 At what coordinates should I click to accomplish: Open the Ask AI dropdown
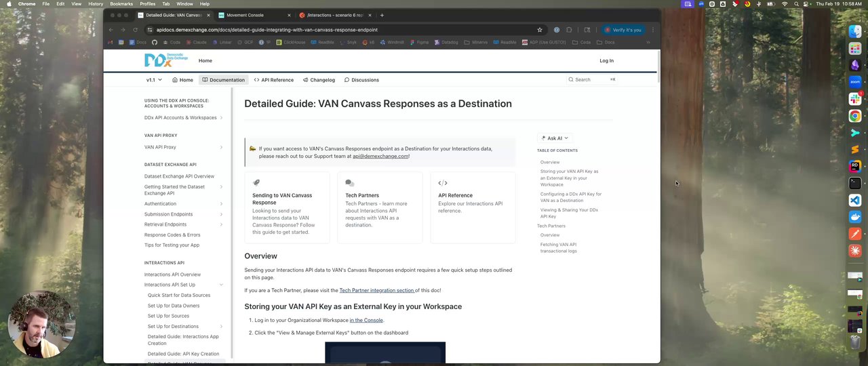(x=555, y=138)
